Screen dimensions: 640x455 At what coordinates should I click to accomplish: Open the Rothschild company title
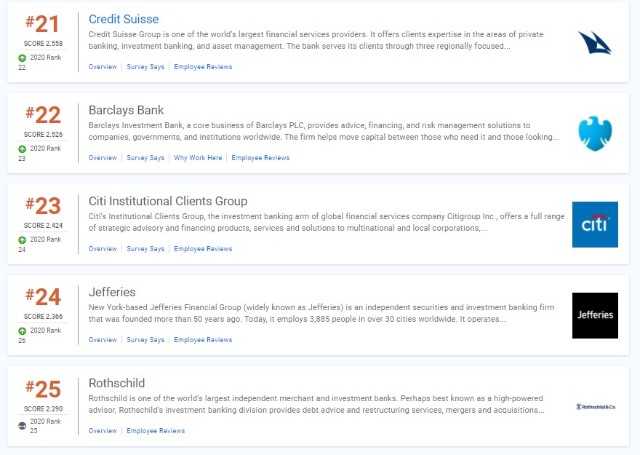pyautogui.click(x=118, y=383)
